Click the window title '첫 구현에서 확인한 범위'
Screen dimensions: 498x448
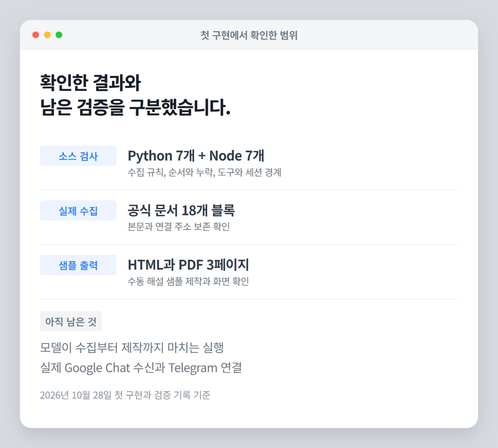(249, 35)
